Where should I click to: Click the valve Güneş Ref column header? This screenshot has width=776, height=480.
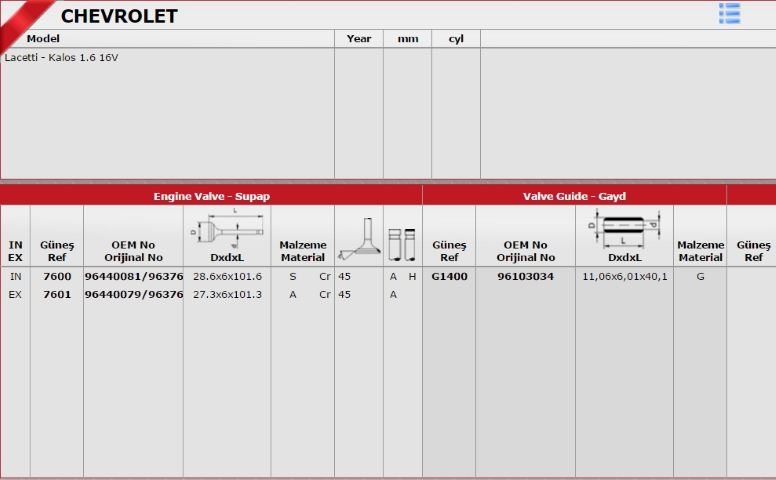pyautogui.click(x=57, y=251)
